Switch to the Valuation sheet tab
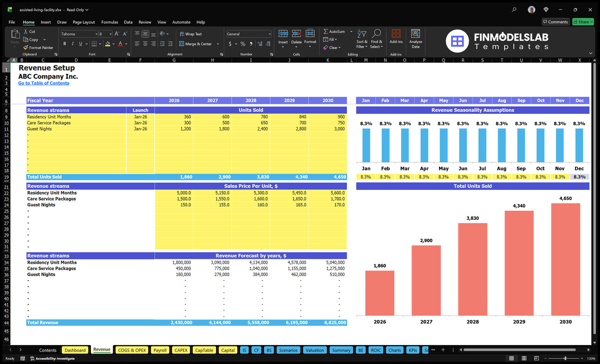The width and height of the screenshot is (600, 364). [x=314, y=350]
